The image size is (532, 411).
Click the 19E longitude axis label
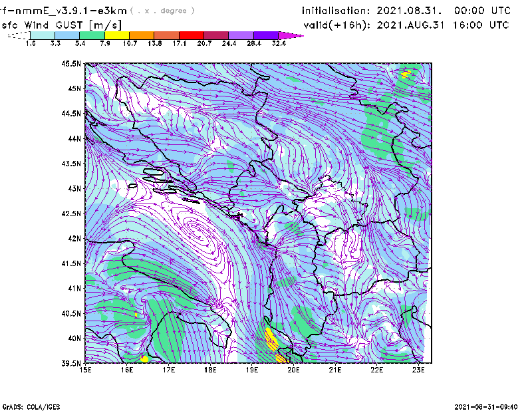click(252, 370)
